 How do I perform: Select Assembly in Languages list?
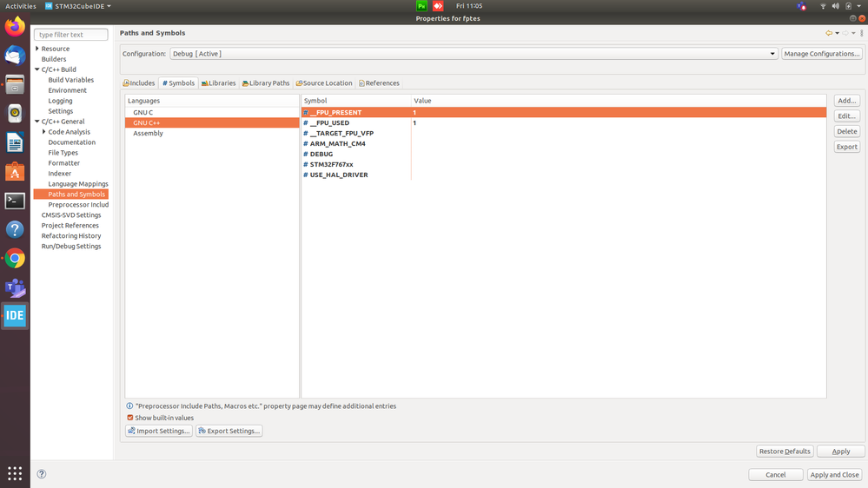(x=212, y=134)
